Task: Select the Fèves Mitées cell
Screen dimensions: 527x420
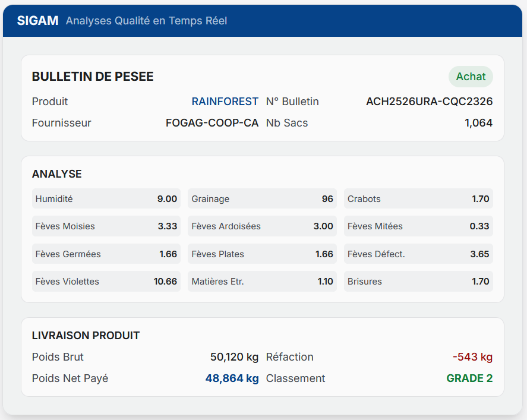Action: click(418, 226)
